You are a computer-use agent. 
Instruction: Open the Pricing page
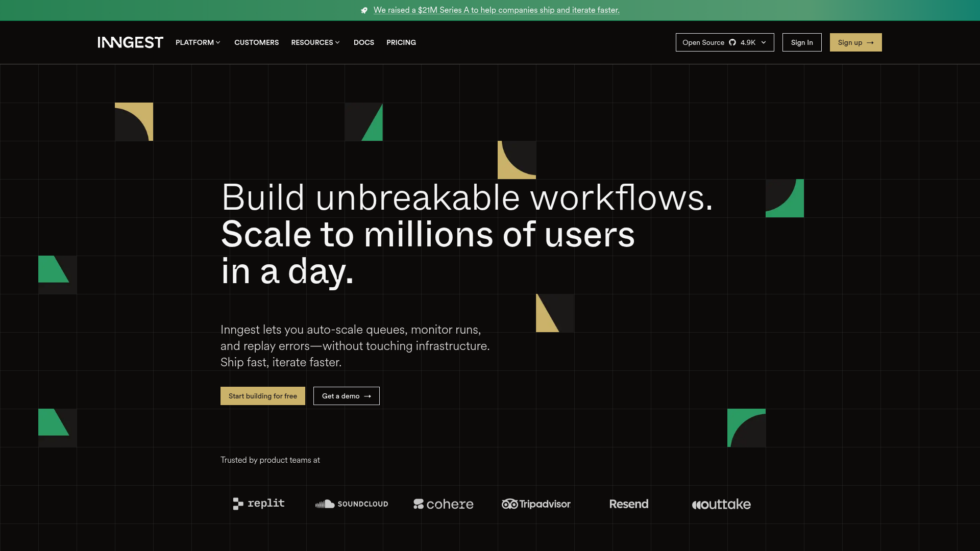point(401,42)
